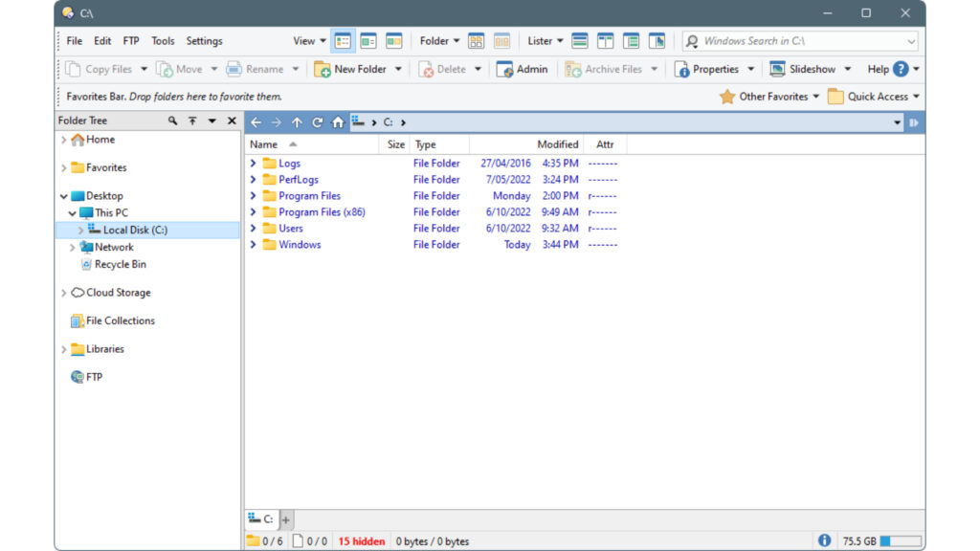The height and width of the screenshot is (551, 980).
Task: Select Recycle Bin in folder tree
Action: pos(114,265)
